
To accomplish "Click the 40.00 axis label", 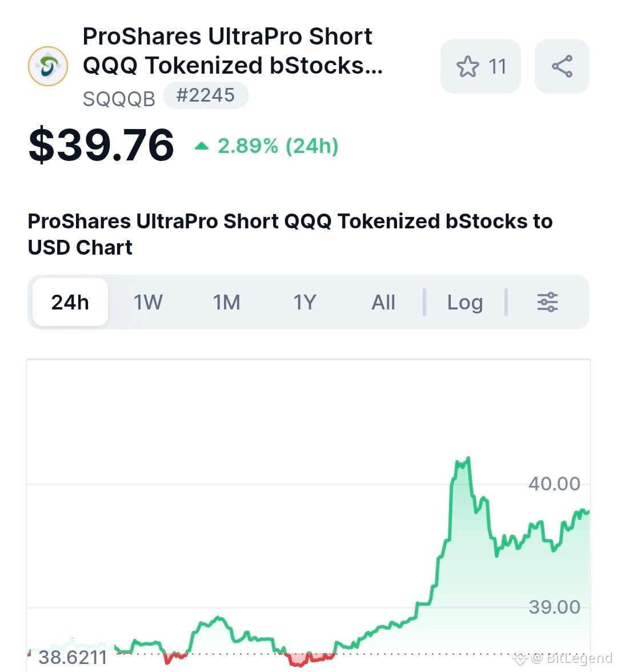I will point(554,484).
